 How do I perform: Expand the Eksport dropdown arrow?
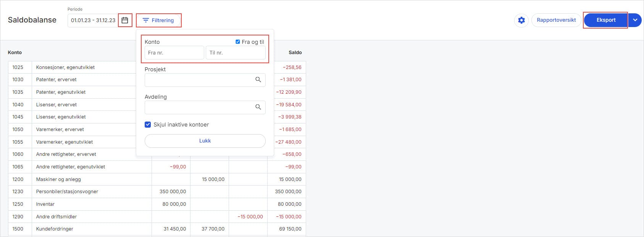(x=635, y=20)
